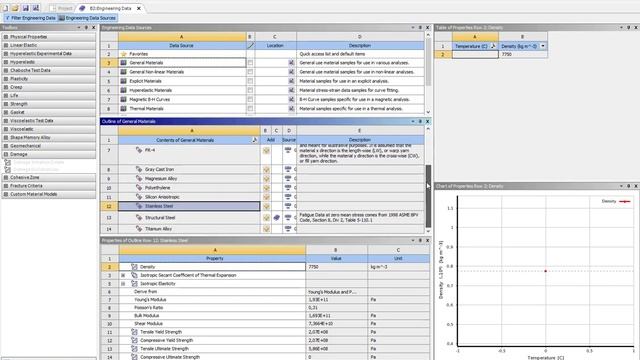
Task: Click the Save As toolbar icon
Action: pyautogui.click(x=36, y=8)
